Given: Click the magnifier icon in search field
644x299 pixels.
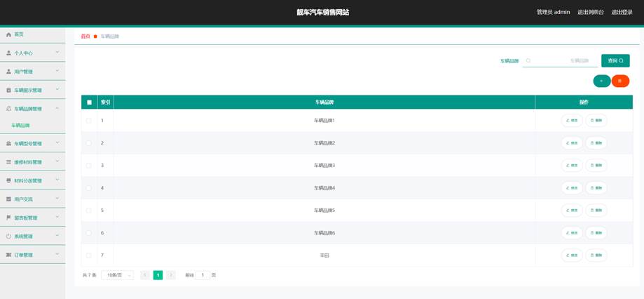Looking at the screenshot, I should coord(528,60).
